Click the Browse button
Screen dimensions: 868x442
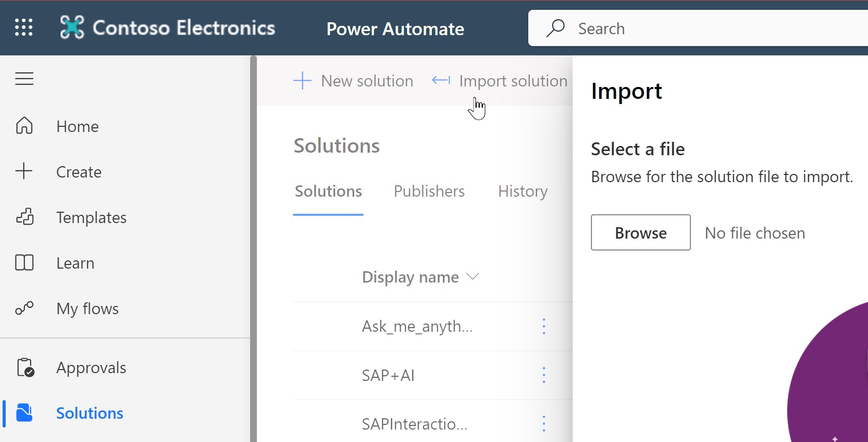641,233
